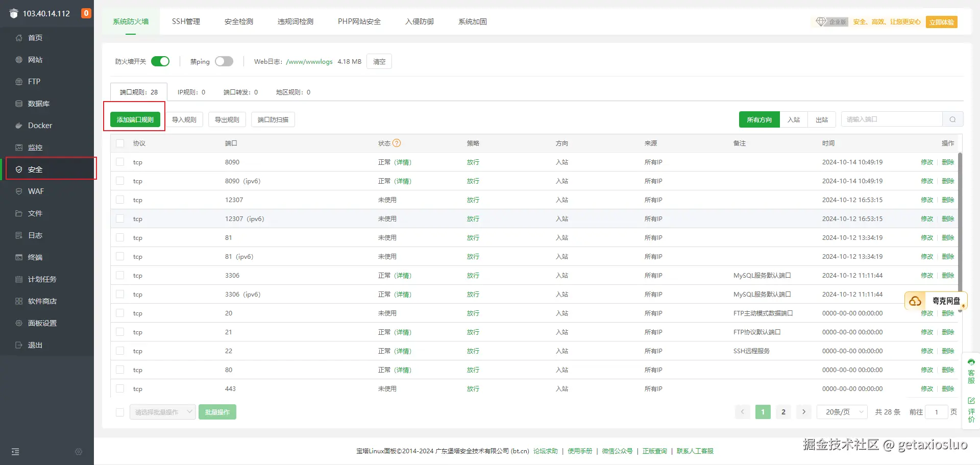Click the 企业版 diamond badge
980x465 pixels.
[x=832, y=22]
